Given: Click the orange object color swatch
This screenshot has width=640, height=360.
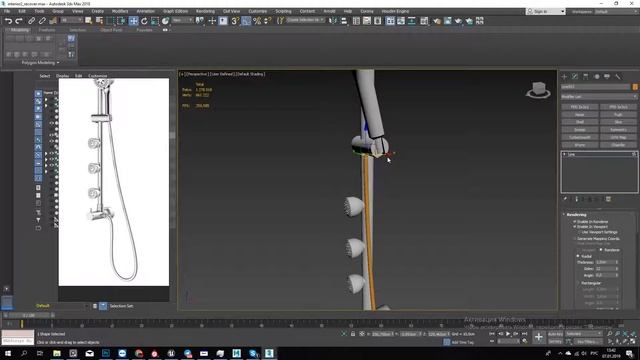Looking at the screenshot, I should click(635, 87).
